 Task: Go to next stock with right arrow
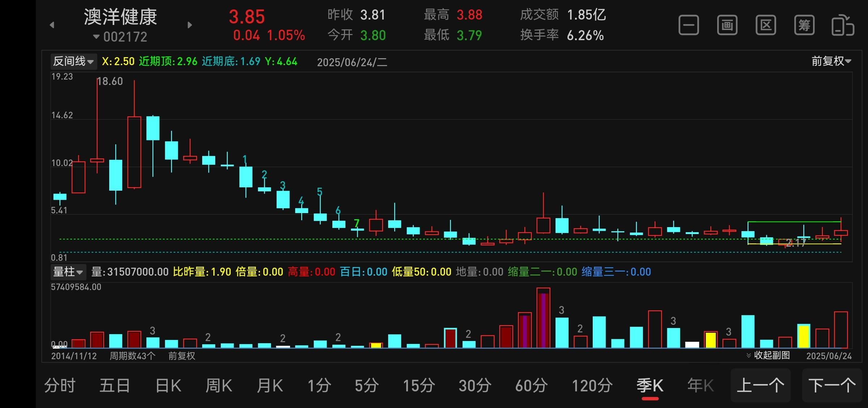pos(190,25)
